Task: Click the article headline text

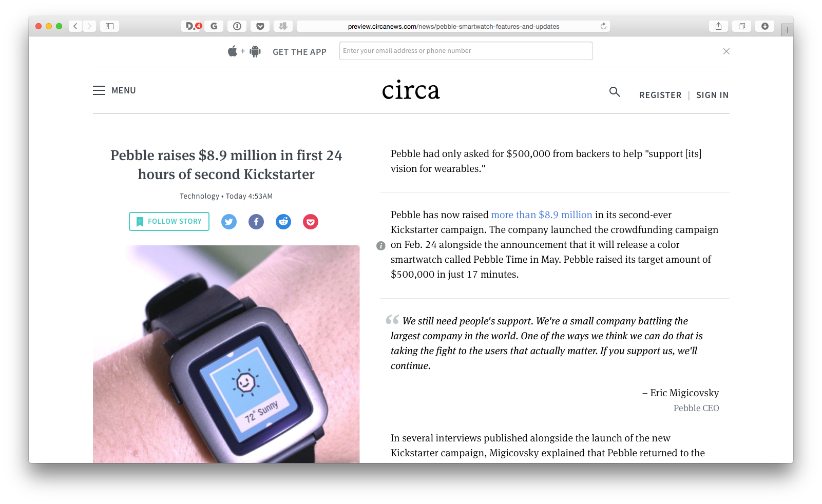Action: coord(226,165)
